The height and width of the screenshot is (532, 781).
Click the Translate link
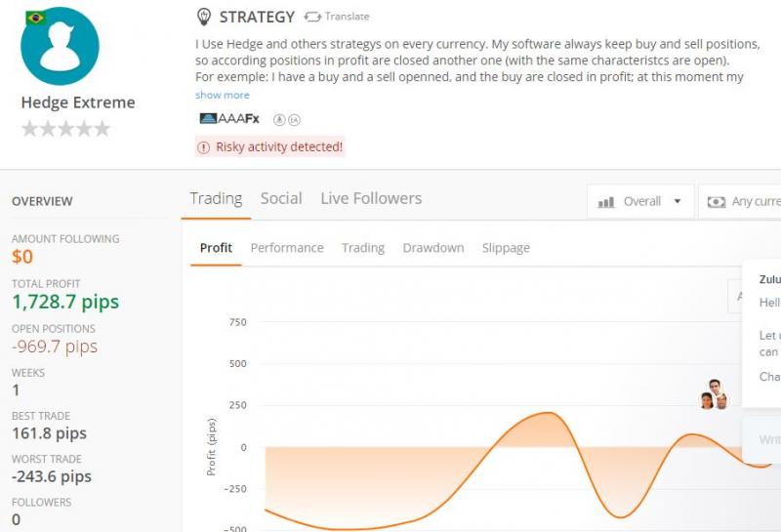[x=347, y=17]
